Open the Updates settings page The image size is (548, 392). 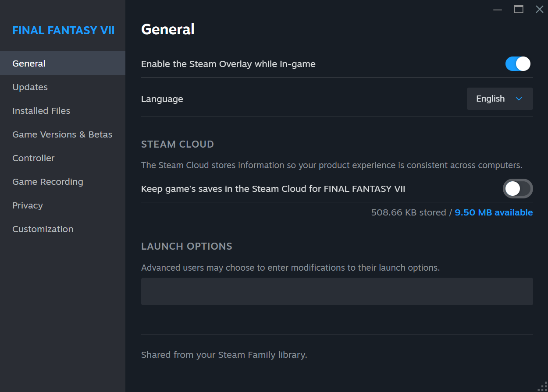(63, 87)
